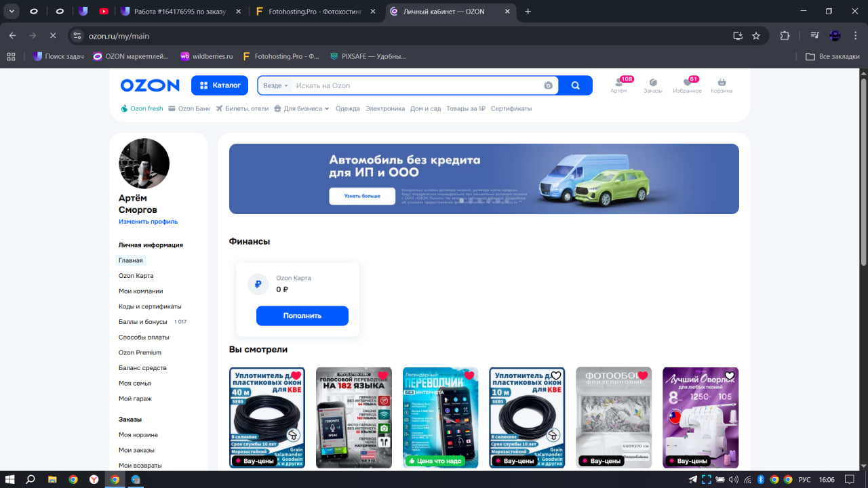The image size is (868, 488).
Task: Open the Apps grid in bookmarks bar
Action: coord(11,56)
